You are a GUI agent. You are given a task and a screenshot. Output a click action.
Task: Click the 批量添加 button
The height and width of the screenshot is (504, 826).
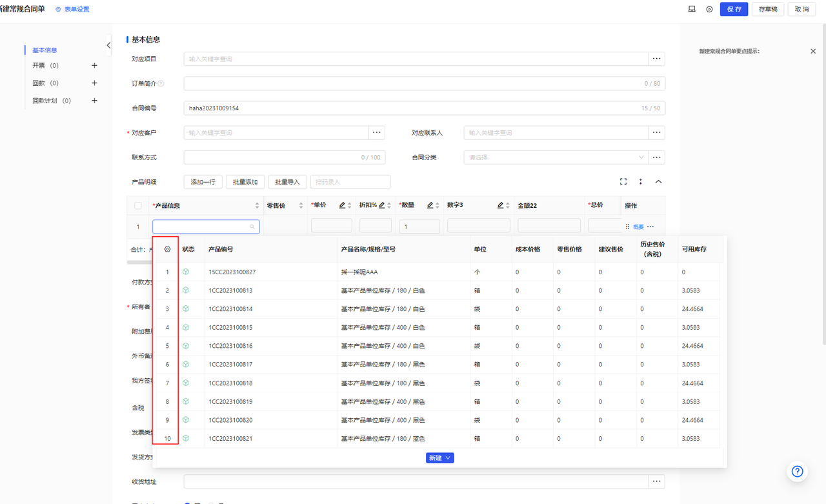[x=245, y=182]
